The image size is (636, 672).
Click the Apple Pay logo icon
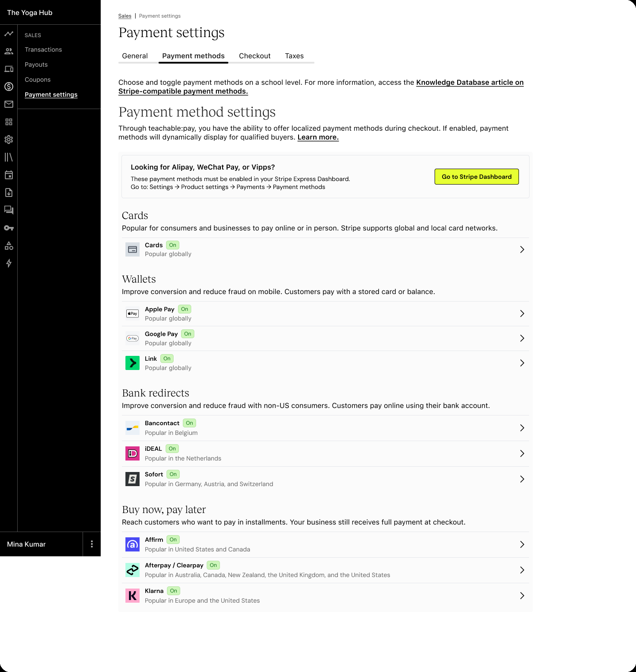132,313
